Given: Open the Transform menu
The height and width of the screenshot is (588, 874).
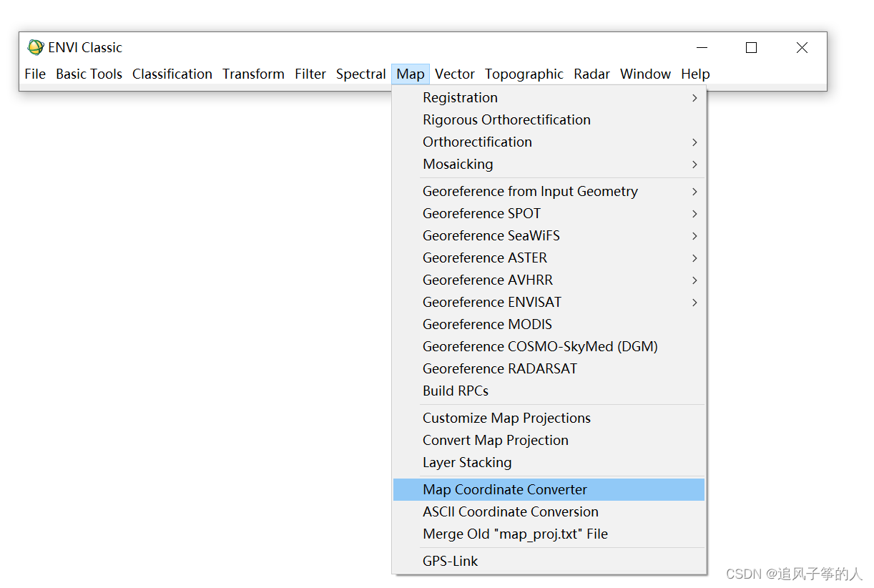Looking at the screenshot, I should coord(253,74).
